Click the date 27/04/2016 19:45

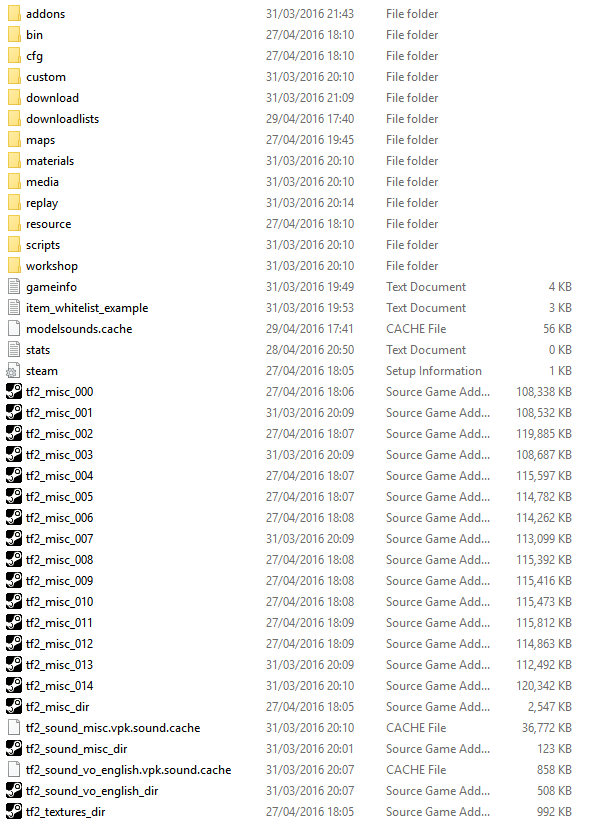click(x=310, y=140)
